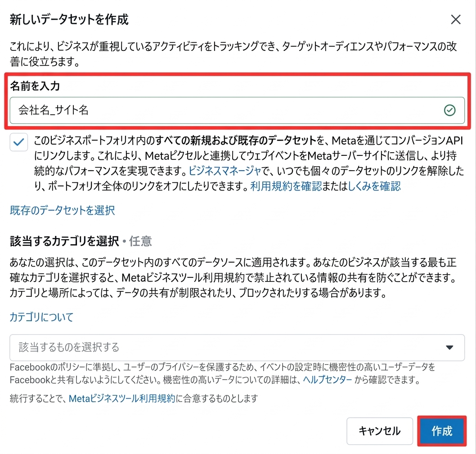Click the 作成 button

coord(442,431)
